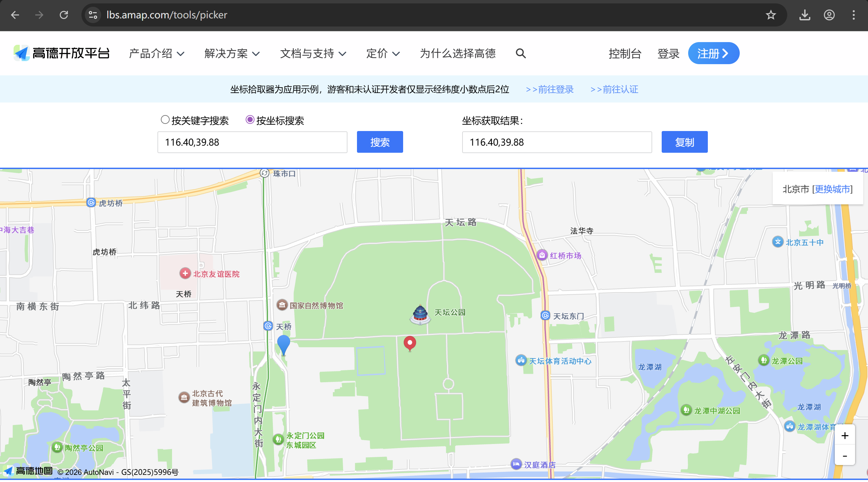Reload the current page
Viewport: 868px width, 482px height.
64,15
